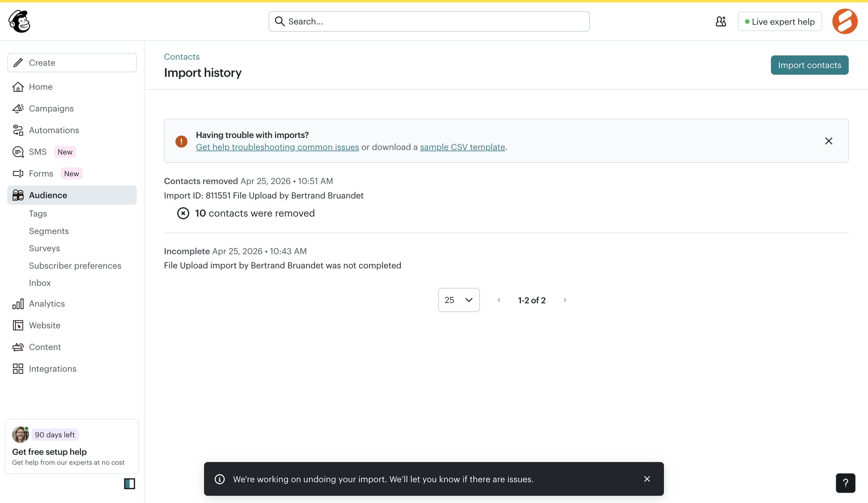Open Inbox under Audience
Viewport: 868px width, 503px height.
click(40, 283)
